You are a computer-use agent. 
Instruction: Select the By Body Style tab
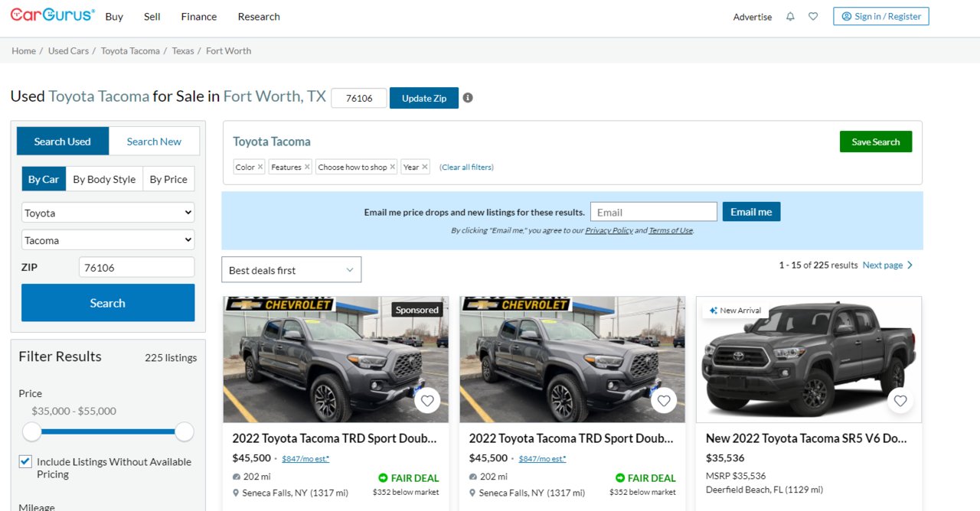click(x=104, y=179)
